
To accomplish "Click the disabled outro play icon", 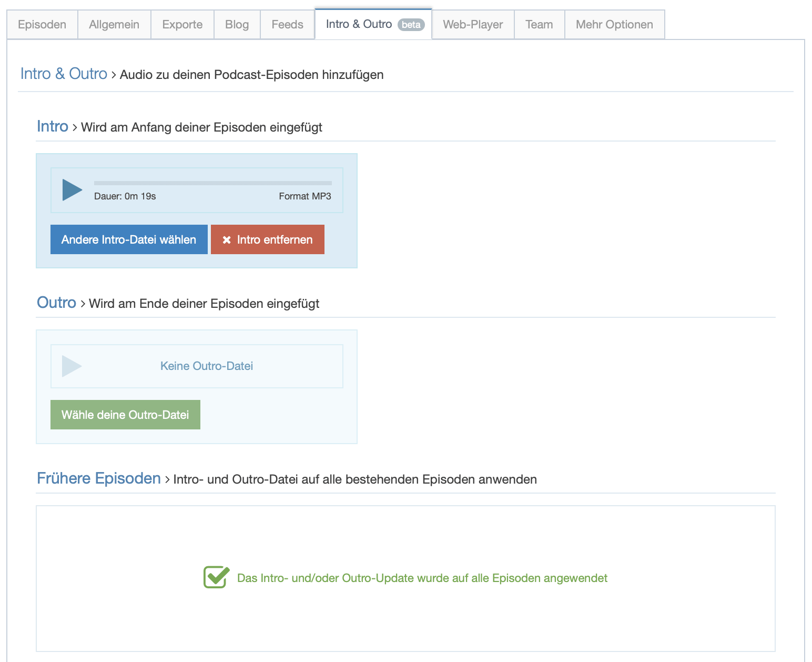I will 72,366.
